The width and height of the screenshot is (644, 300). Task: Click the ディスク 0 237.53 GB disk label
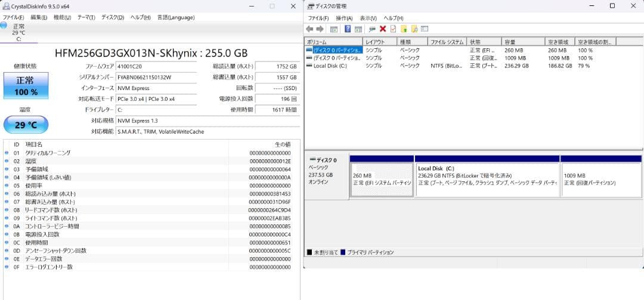327,178
